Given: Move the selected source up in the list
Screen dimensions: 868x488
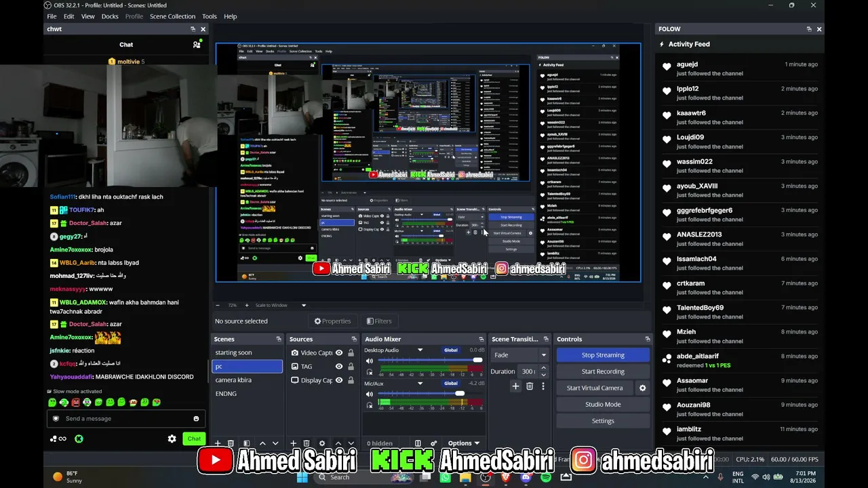Looking at the screenshot, I should pos(338,443).
